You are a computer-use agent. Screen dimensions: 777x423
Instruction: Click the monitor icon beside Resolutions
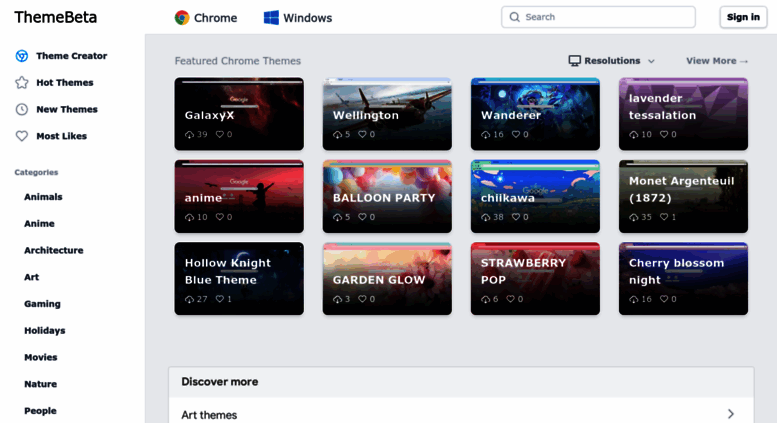point(574,61)
